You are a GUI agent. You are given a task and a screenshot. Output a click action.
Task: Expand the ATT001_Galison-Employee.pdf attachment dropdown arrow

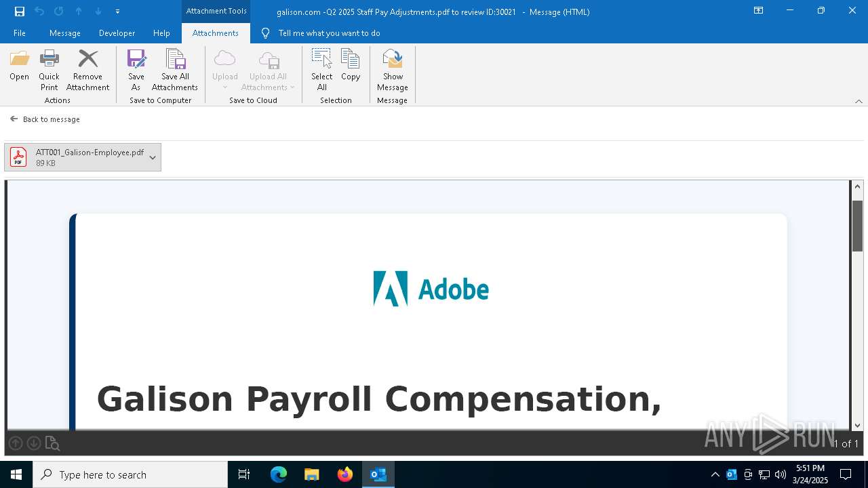pyautogui.click(x=153, y=157)
